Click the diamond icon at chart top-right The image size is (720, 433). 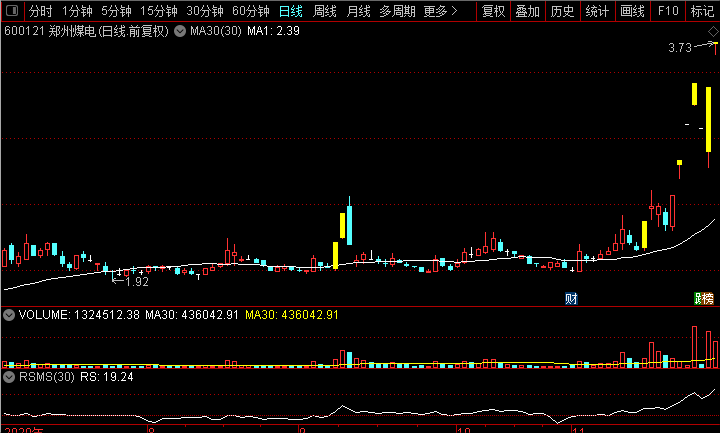tap(713, 31)
